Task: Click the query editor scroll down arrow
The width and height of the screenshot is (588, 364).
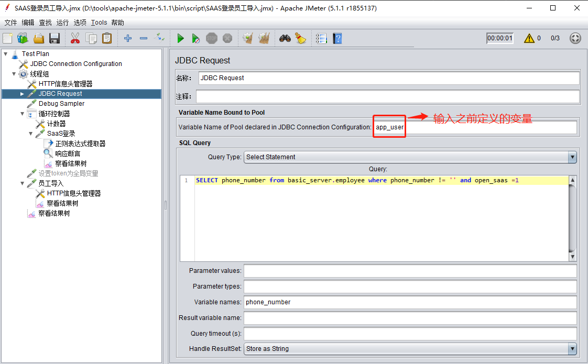Action: tap(572, 257)
